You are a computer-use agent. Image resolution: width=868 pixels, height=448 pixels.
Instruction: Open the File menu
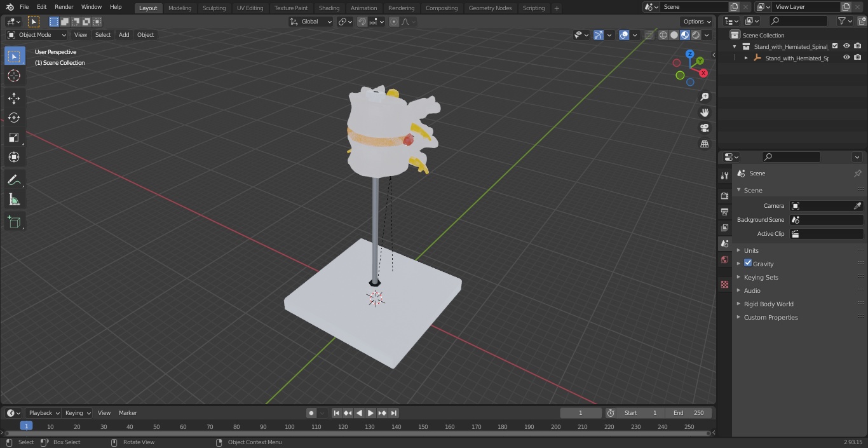(24, 7)
